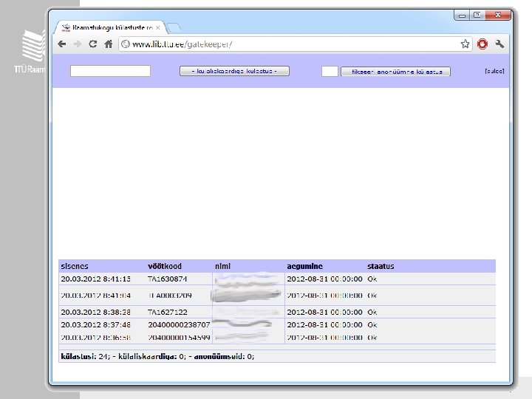Close the Raamatukogu külastuste tab
This screenshot has width=532, height=399.
point(158,27)
